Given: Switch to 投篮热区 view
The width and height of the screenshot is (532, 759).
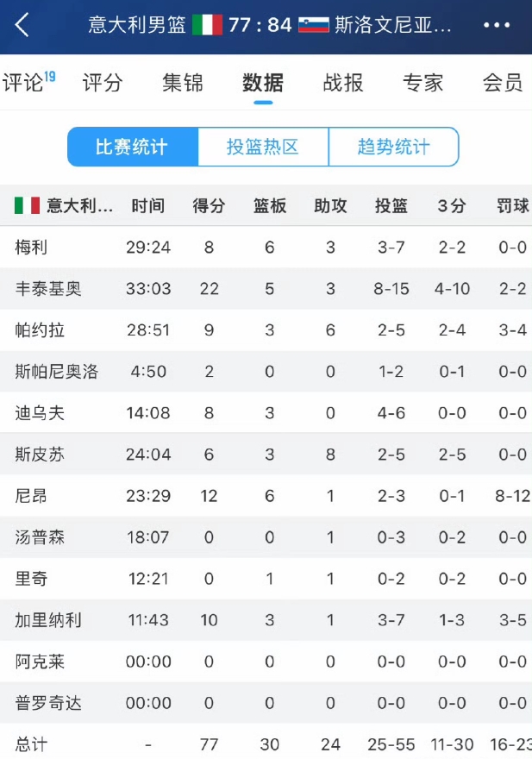Looking at the screenshot, I should tap(263, 147).
